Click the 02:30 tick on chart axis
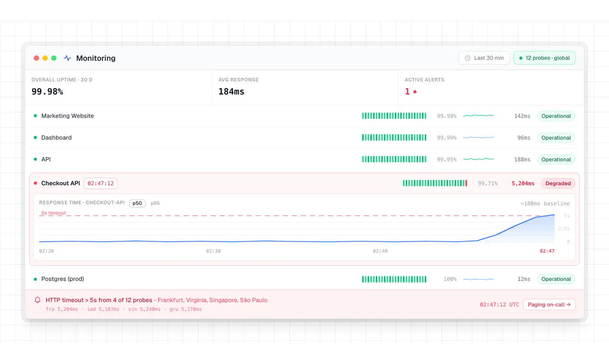609x364 pixels. point(213,251)
